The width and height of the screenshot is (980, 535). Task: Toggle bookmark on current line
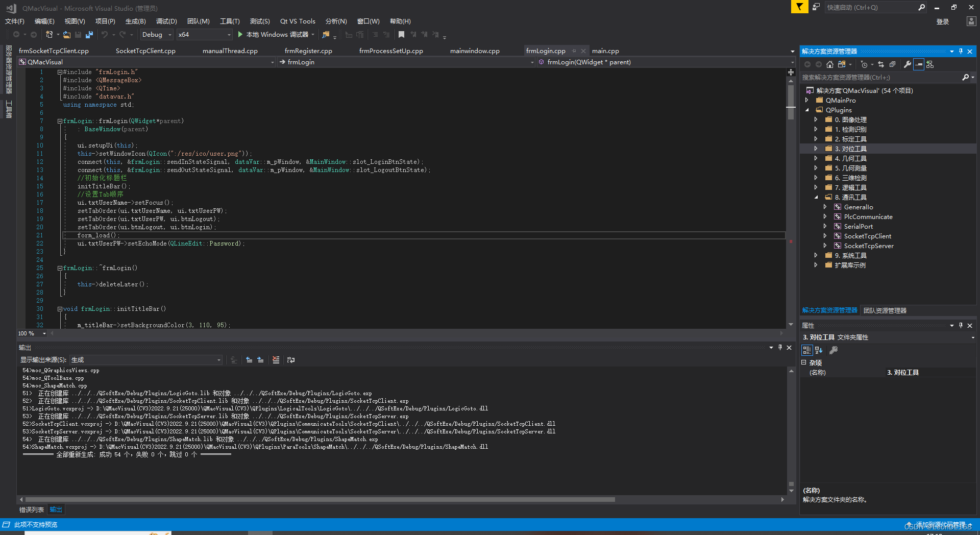(402, 35)
